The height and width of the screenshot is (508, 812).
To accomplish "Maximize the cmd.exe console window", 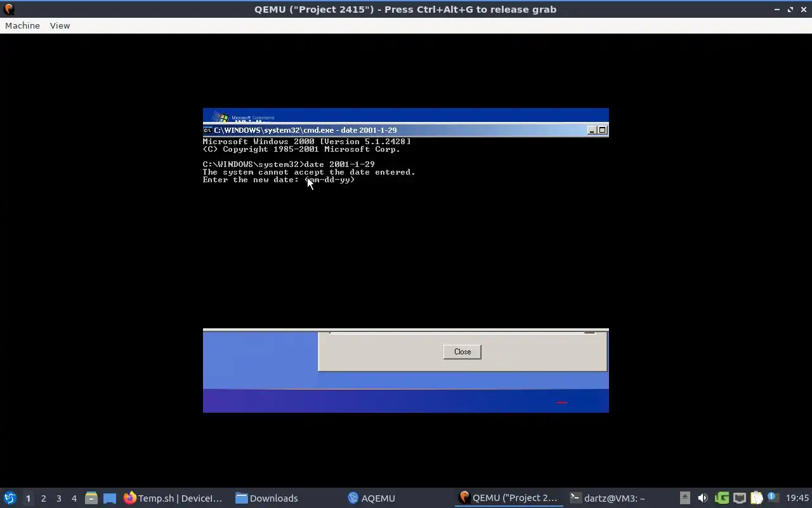I will tap(603, 130).
